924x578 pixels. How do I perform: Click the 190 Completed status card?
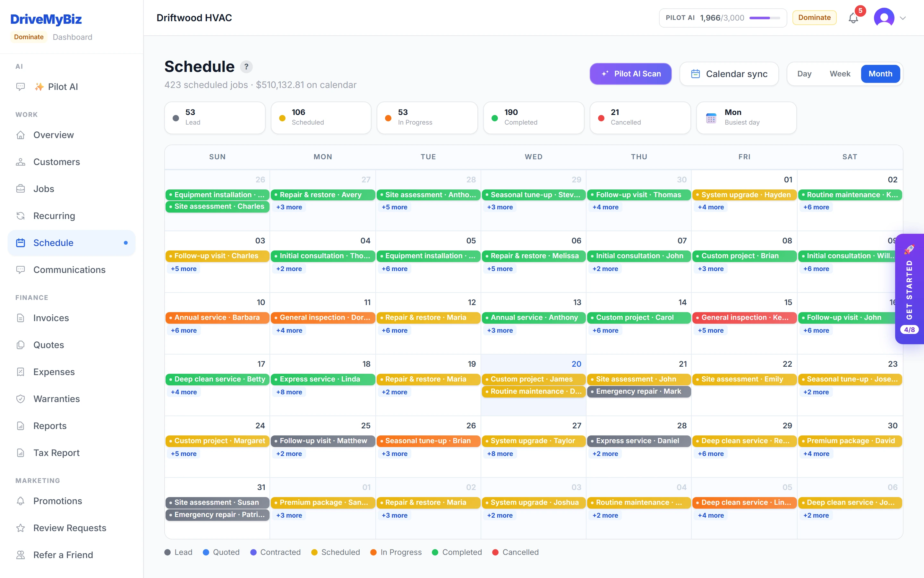click(x=534, y=118)
